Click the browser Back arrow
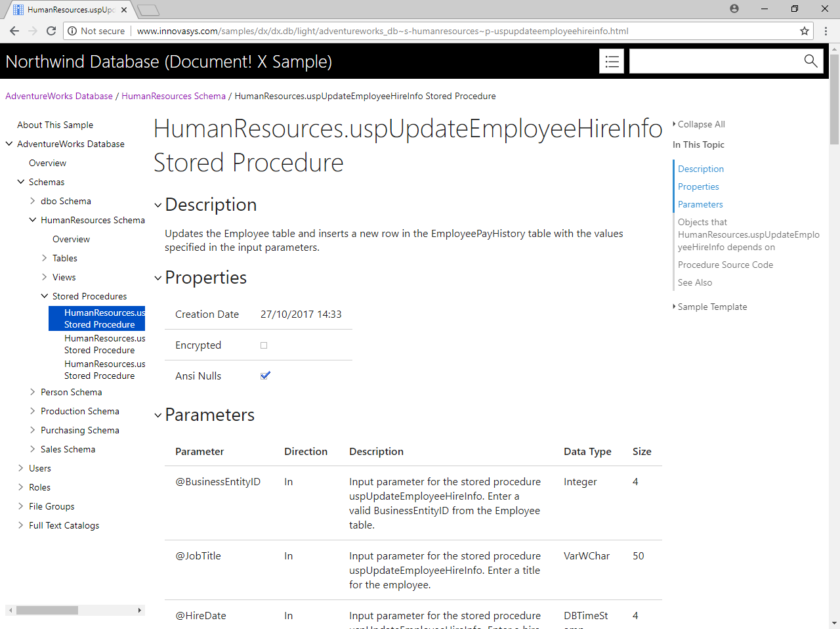The width and height of the screenshot is (840, 629). pyautogui.click(x=14, y=31)
